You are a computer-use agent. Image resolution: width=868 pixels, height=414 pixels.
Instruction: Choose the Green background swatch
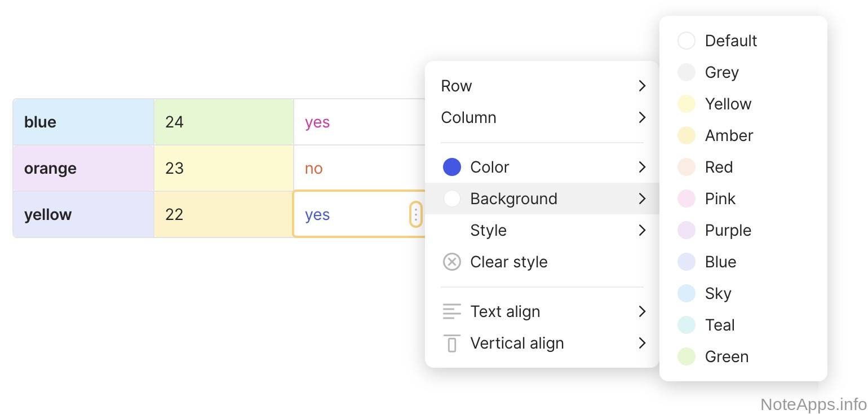coord(687,356)
